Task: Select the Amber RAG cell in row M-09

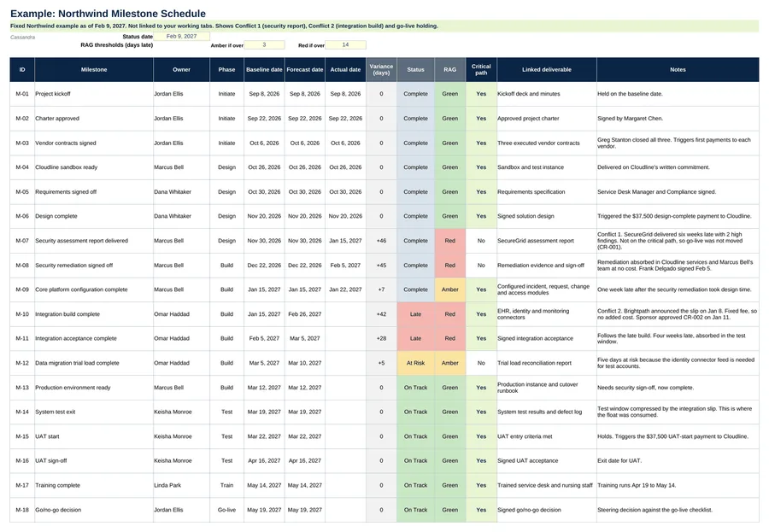Action: [x=449, y=289]
